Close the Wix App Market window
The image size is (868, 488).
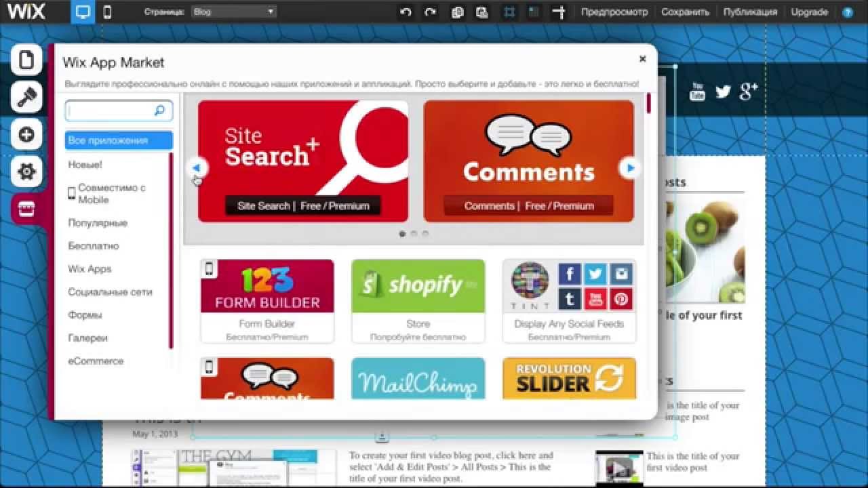[x=642, y=59]
